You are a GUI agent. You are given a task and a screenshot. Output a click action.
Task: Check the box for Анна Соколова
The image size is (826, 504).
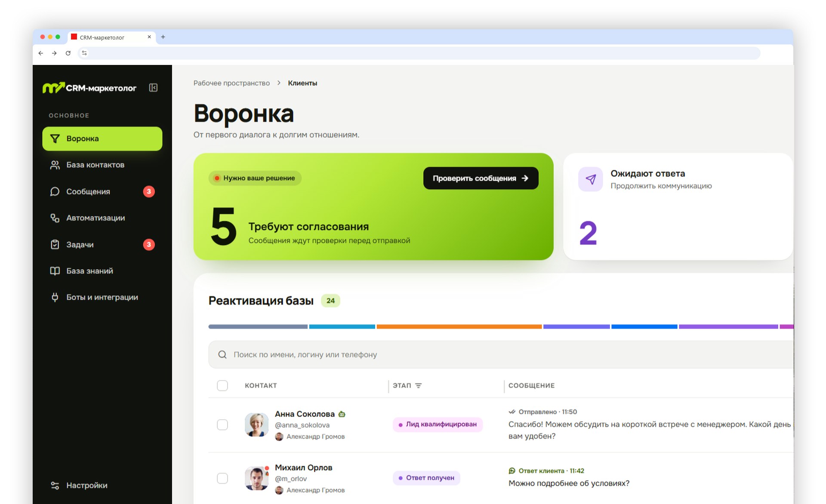click(222, 425)
